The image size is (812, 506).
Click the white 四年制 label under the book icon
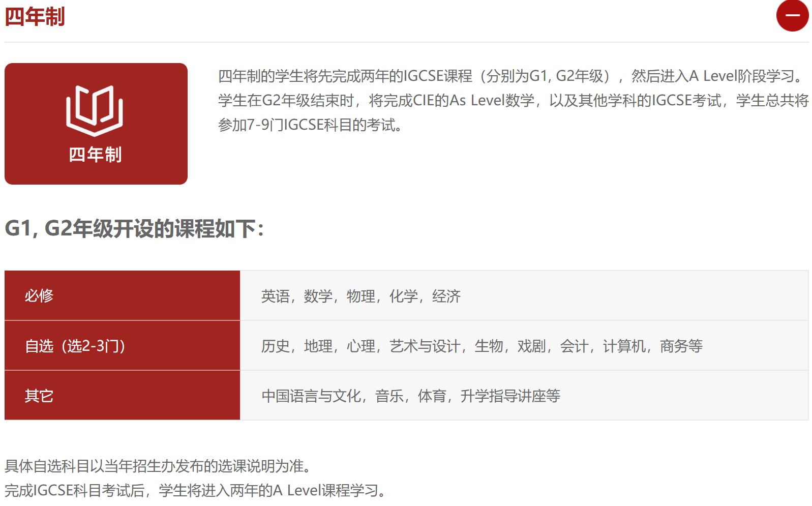click(95, 155)
